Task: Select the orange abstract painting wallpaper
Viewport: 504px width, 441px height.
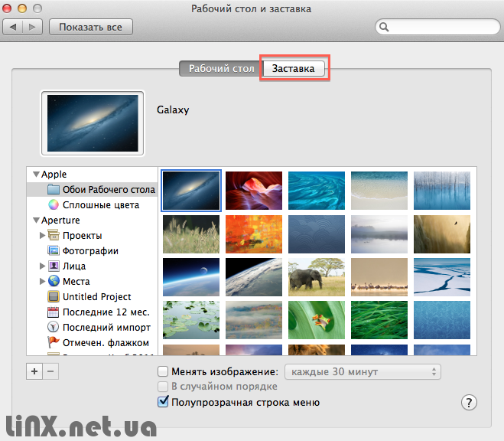Action: click(254, 234)
